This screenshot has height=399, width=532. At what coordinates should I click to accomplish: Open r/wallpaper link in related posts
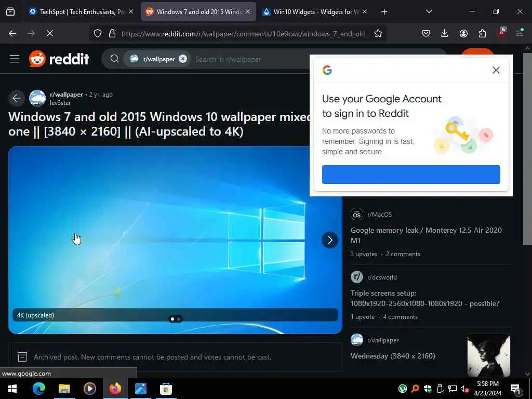tap(383, 340)
